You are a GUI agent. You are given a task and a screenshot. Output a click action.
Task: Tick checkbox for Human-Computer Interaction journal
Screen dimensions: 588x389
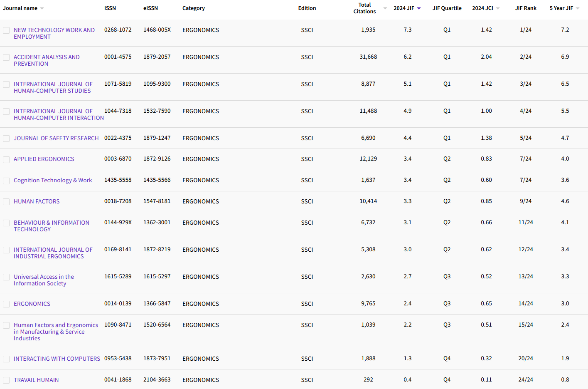(x=6, y=111)
